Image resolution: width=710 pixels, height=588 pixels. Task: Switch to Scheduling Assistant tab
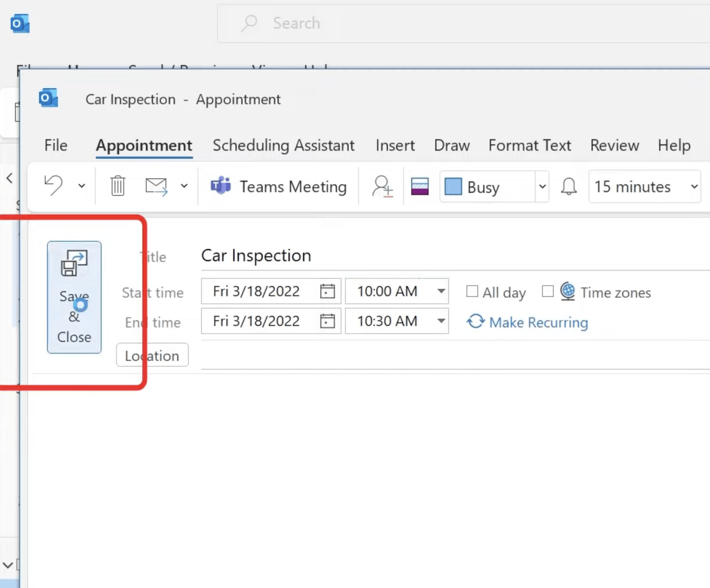[284, 145]
